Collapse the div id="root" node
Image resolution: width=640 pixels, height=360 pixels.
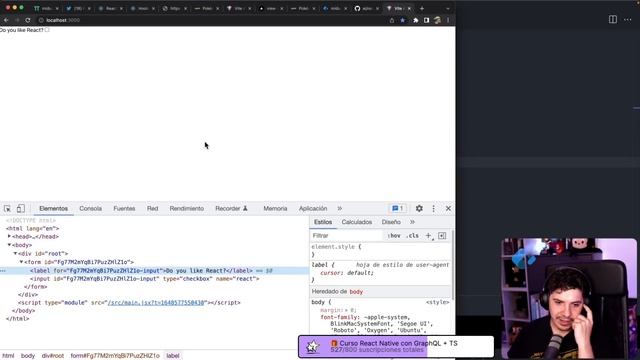16,253
